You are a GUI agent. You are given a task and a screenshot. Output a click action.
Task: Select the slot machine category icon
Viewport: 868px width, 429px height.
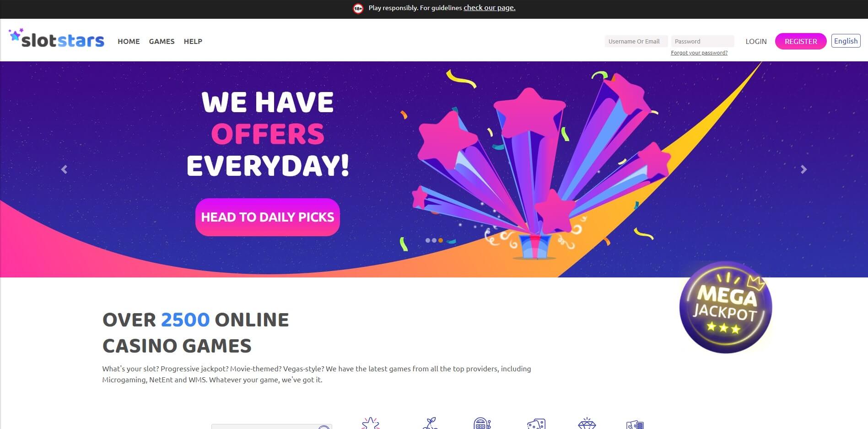pyautogui.click(x=482, y=423)
